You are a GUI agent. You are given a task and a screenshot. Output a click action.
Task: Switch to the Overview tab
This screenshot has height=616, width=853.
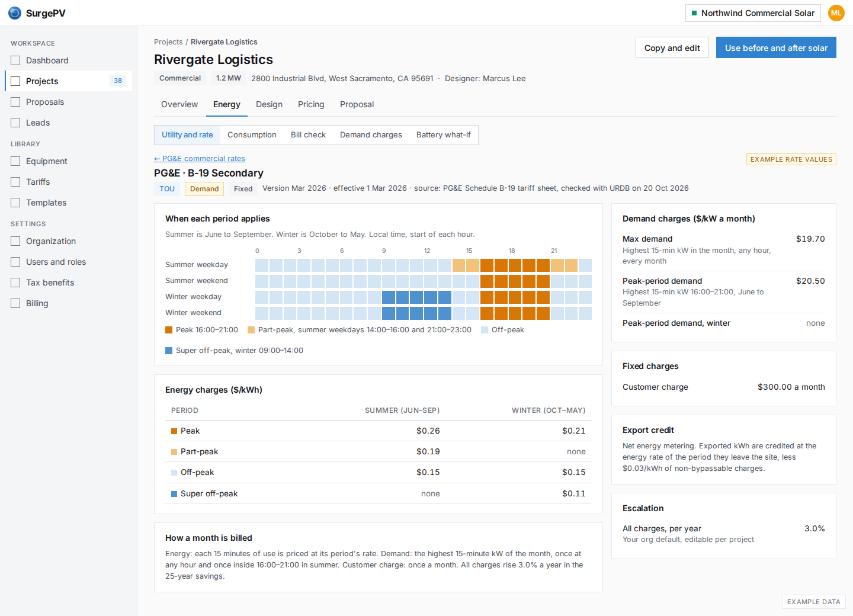(179, 104)
